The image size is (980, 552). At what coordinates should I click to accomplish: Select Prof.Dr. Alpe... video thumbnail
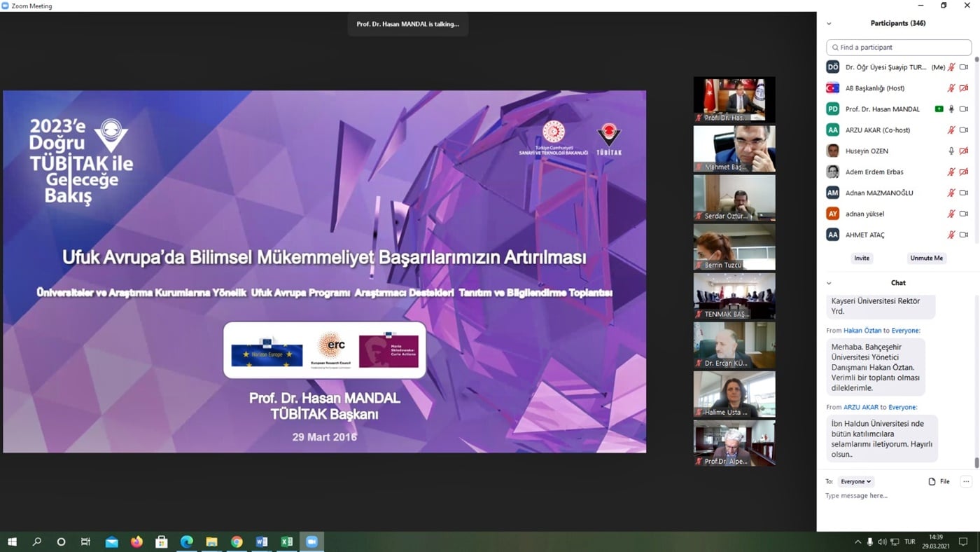tap(734, 443)
